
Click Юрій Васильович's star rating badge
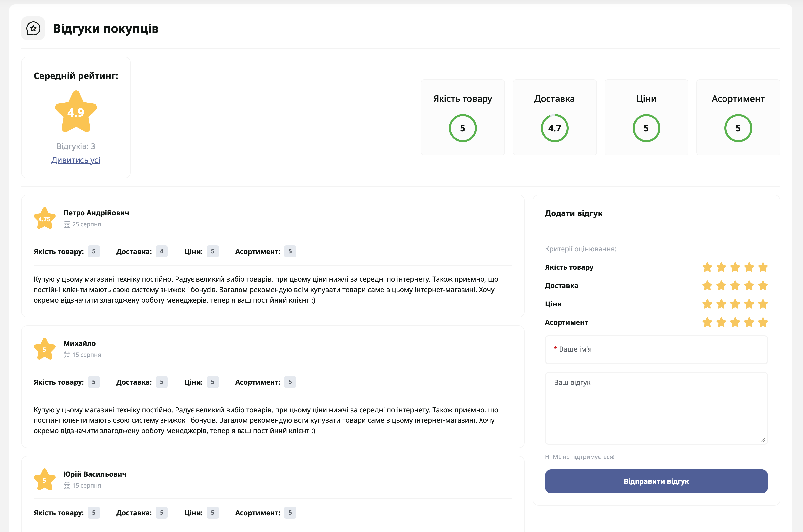coord(44,480)
